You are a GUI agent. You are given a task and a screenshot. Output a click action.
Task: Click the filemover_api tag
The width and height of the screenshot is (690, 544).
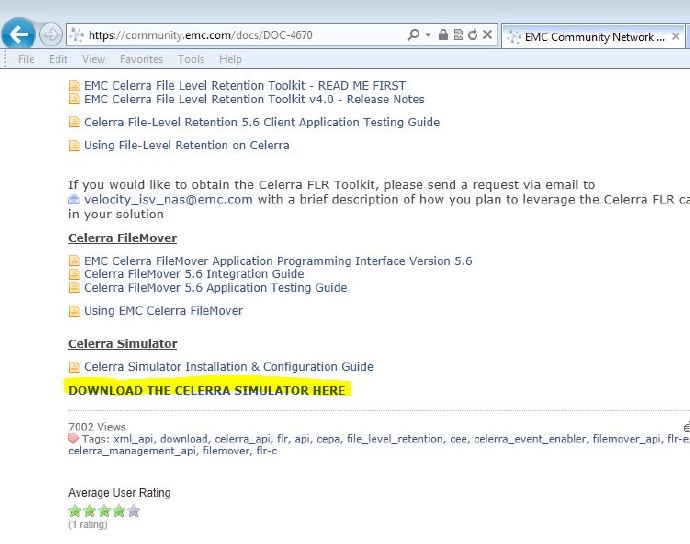point(627,439)
